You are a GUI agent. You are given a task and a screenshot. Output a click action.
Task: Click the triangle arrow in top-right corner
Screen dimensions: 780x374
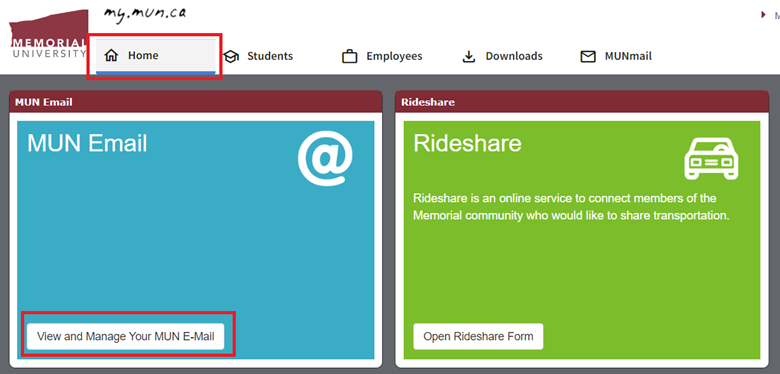[x=764, y=15]
